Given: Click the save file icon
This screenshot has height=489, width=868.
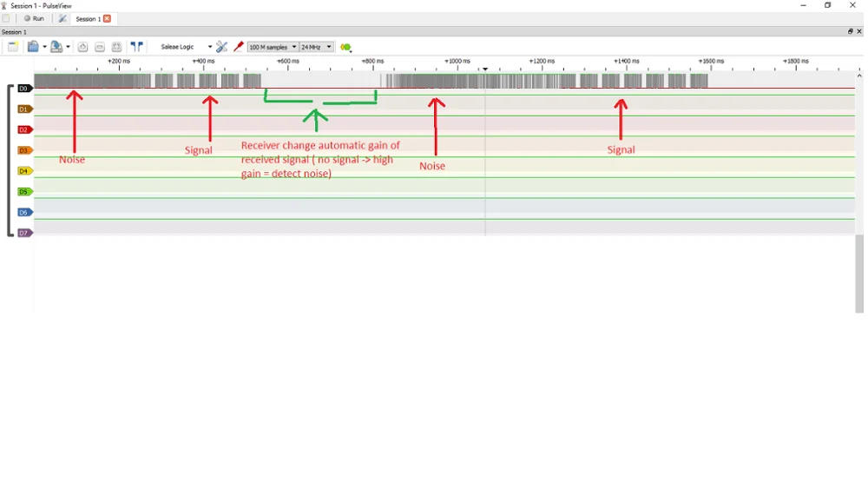Looking at the screenshot, I should (56, 47).
